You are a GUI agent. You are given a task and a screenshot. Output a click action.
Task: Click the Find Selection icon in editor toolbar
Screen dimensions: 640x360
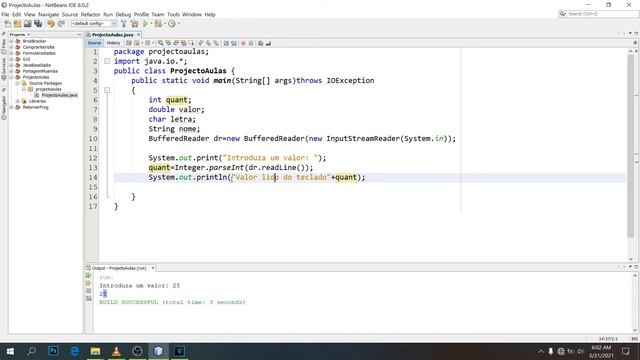(x=160, y=43)
